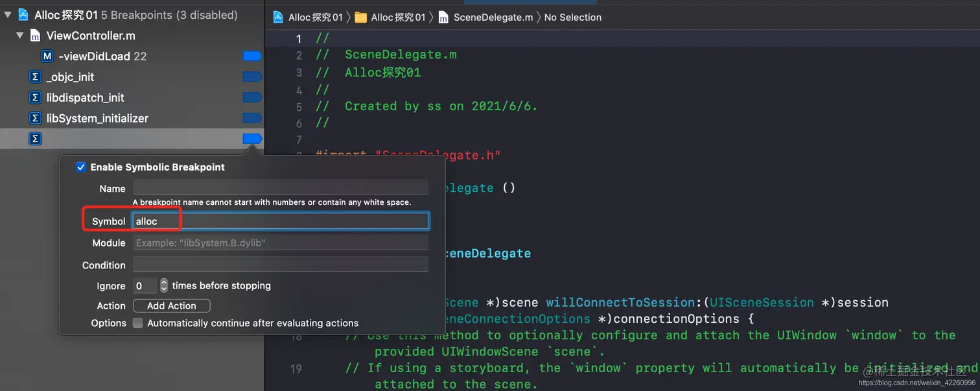Click the Add Action button

(x=172, y=306)
